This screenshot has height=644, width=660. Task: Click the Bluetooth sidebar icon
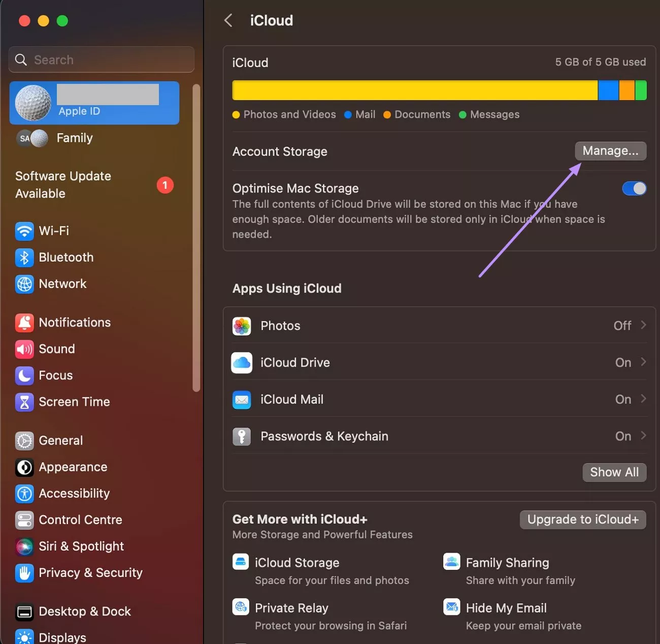[24, 257]
